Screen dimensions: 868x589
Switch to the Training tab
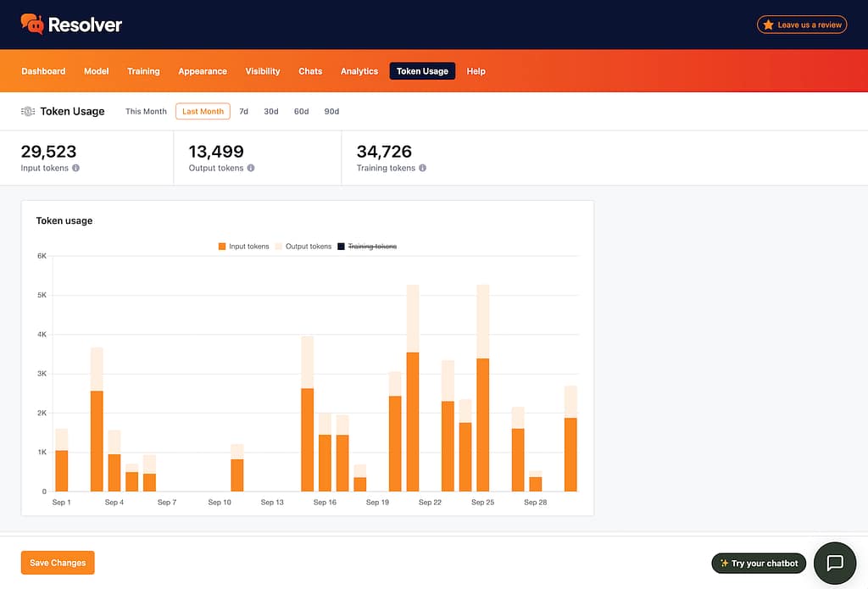pyautogui.click(x=143, y=71)
